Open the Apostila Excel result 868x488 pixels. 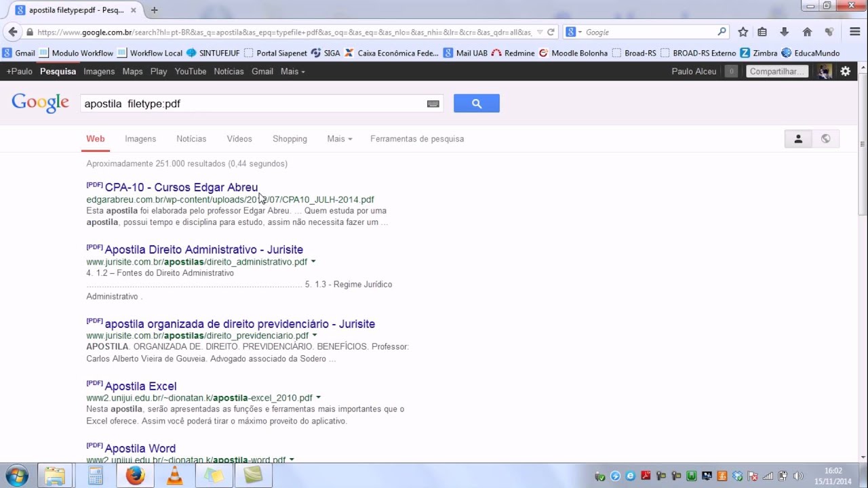[140, 386]
